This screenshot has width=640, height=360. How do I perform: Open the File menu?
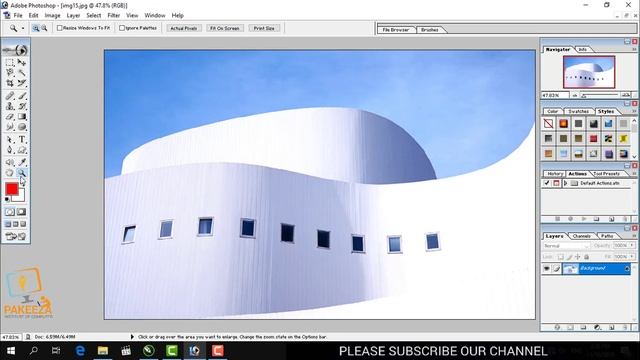[18, 15]
